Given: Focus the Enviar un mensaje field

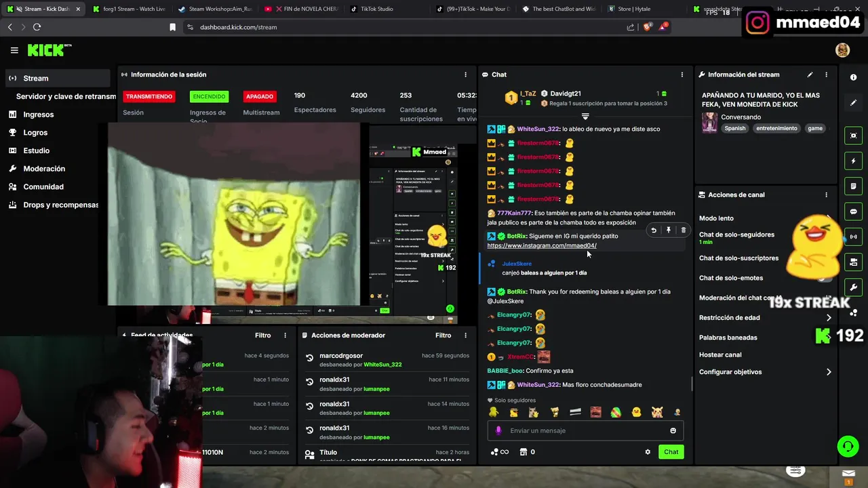Looking at the screenshot, I should pyautogui.click(x=585, y=430).
